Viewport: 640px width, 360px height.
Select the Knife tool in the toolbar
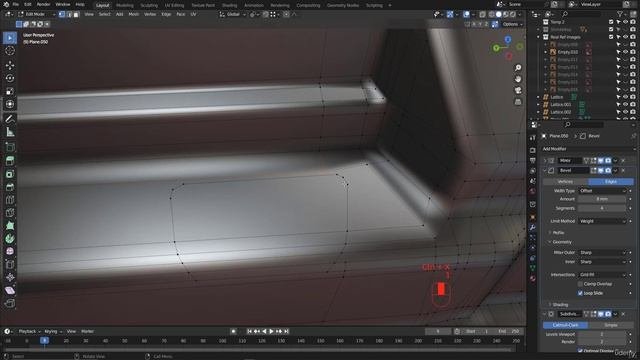[x=10, y=213]
